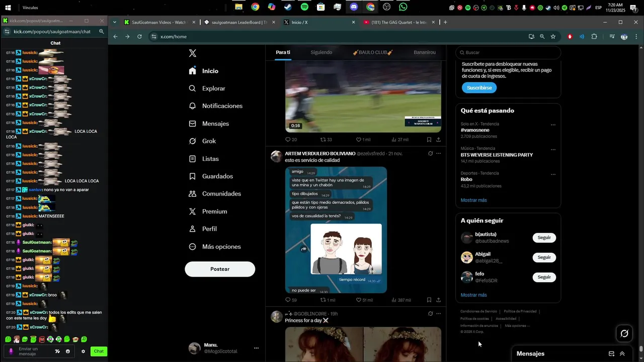
Task: Open Steam from the taskbar
Action: (x=288, y=7)
